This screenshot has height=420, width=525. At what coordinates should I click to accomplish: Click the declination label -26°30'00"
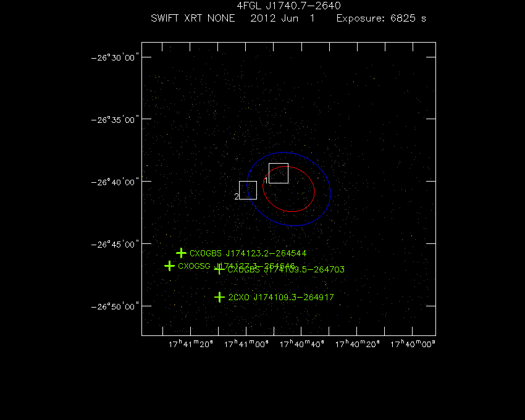pos(115,57)
